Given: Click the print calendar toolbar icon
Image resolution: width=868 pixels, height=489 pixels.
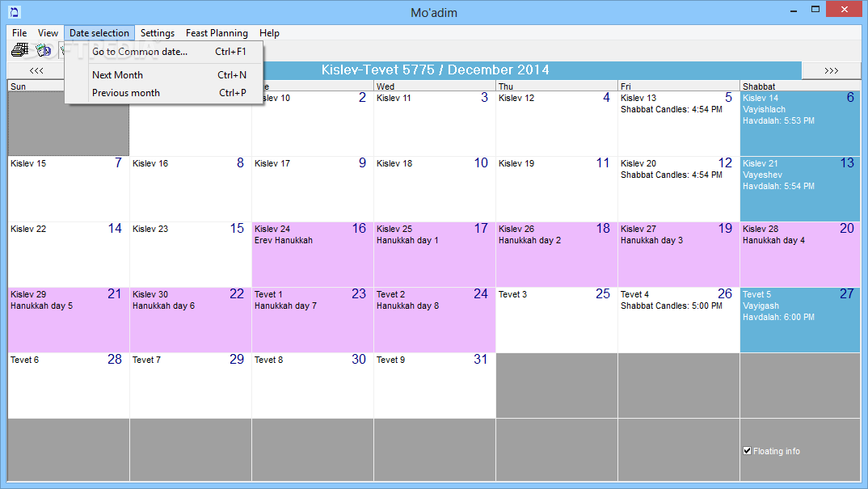Looking at the screenshot, I should pos(20,50).
